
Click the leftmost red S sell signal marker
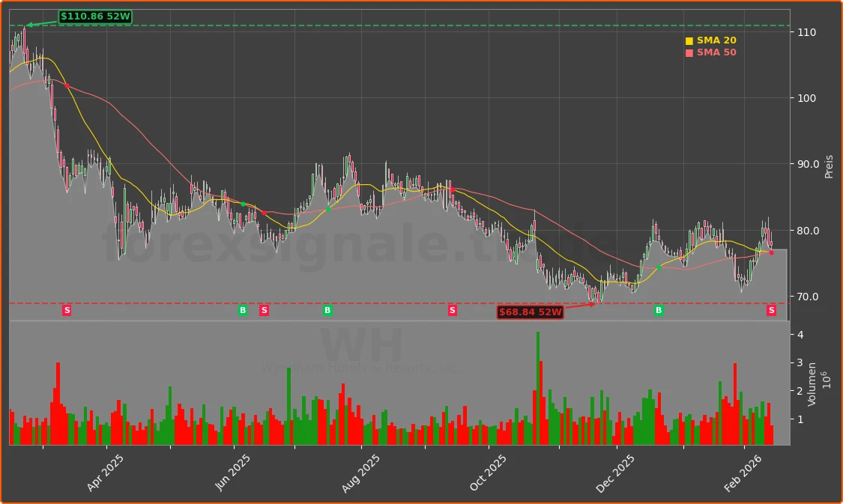[66, 309]
